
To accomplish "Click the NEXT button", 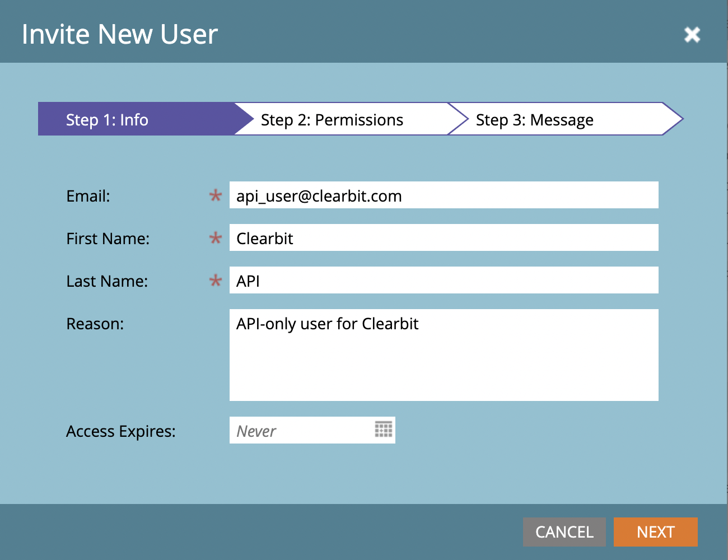I will 656,532.
